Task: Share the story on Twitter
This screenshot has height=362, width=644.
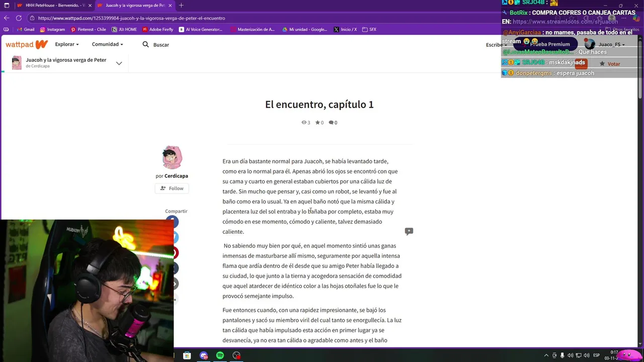Action: [x=176, y=237]
